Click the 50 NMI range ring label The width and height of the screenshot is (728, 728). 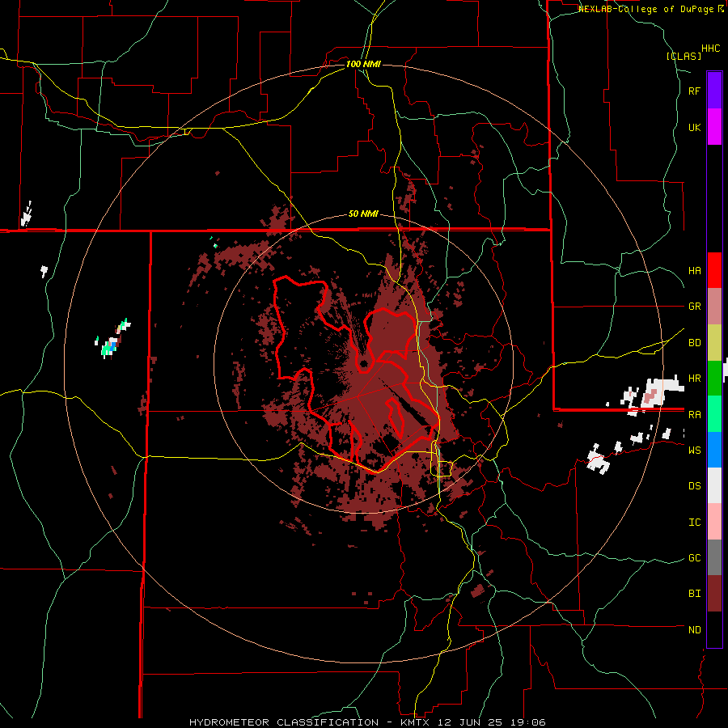363,214
